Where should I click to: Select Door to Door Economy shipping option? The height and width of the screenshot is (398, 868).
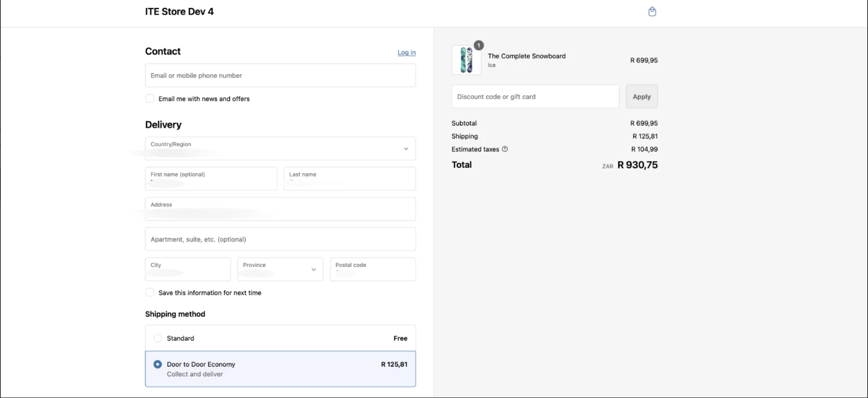158,364
